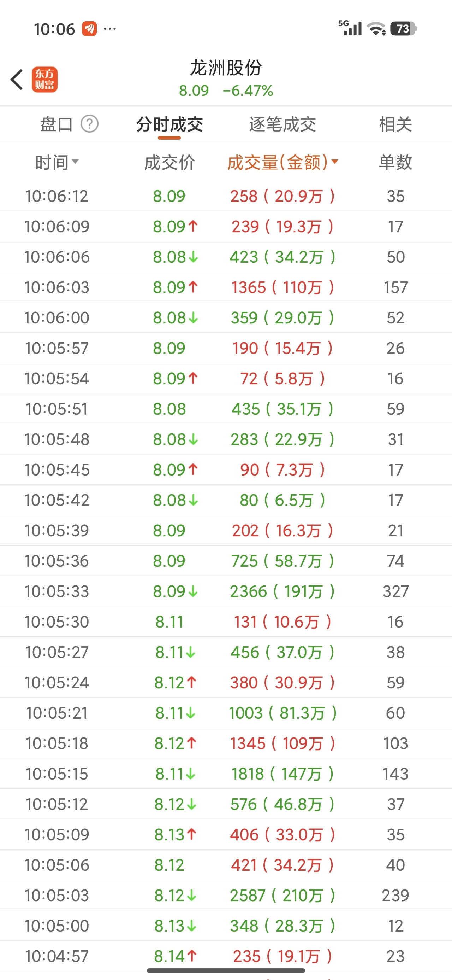Tap the bottom home indicator bar
This screenshot has width=452, height=980.
[226, 970]
